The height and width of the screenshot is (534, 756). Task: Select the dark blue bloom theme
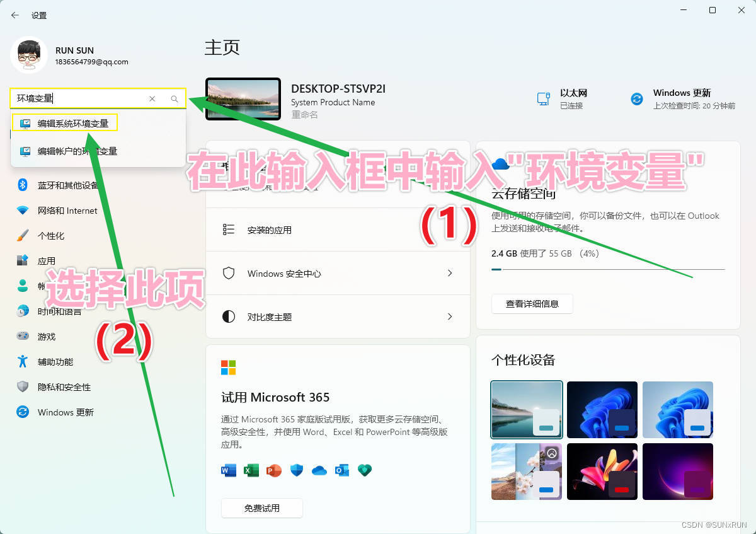pyautogui.click(x=602, y=409)
